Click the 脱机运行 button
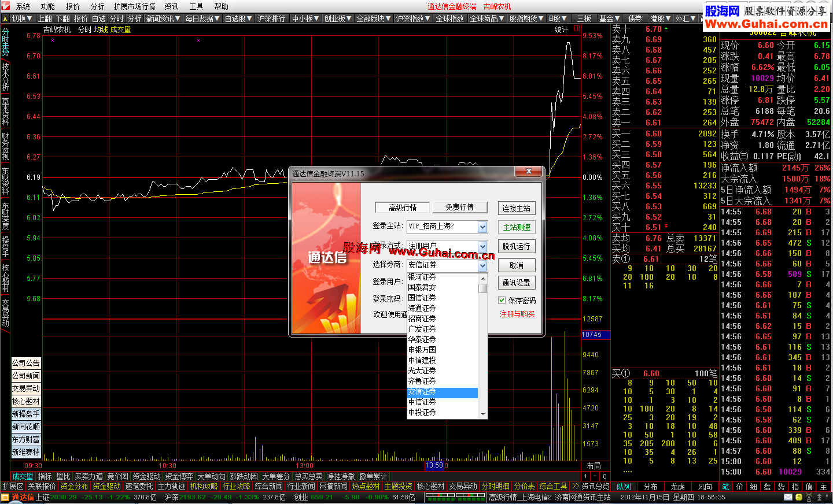Screen dimensions: 833x504 pos(517,246)
